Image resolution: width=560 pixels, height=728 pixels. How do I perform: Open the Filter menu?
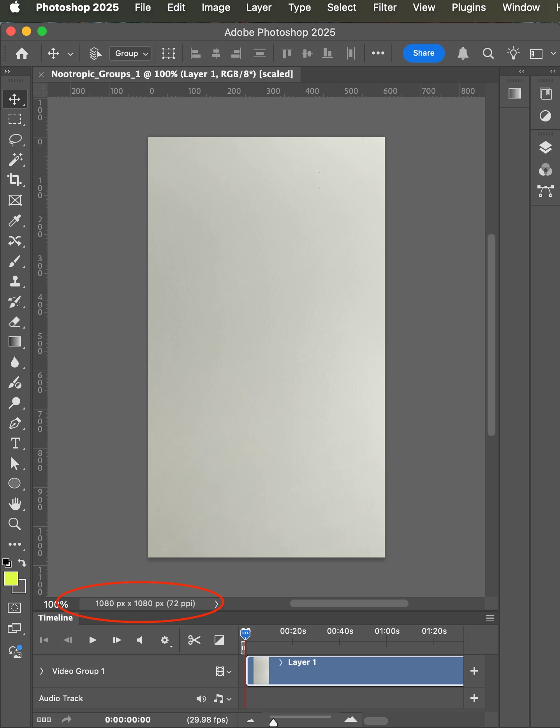point(385,7)
